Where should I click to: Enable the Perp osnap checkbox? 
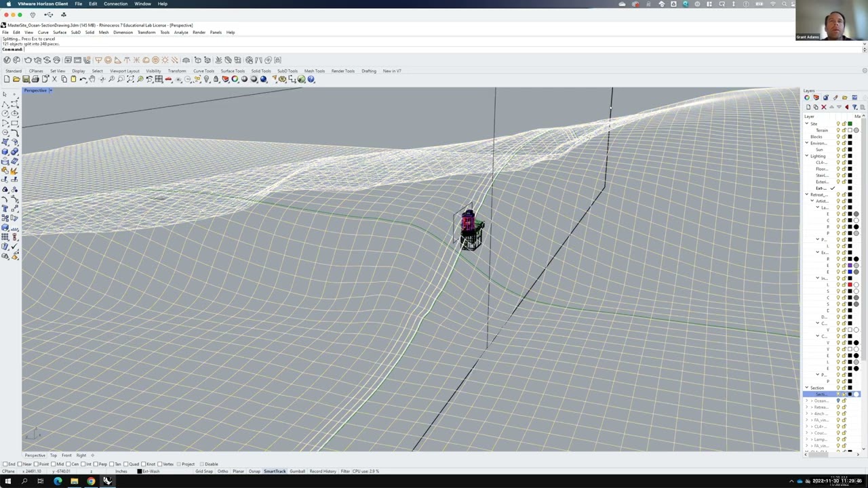tap(96, 464)
